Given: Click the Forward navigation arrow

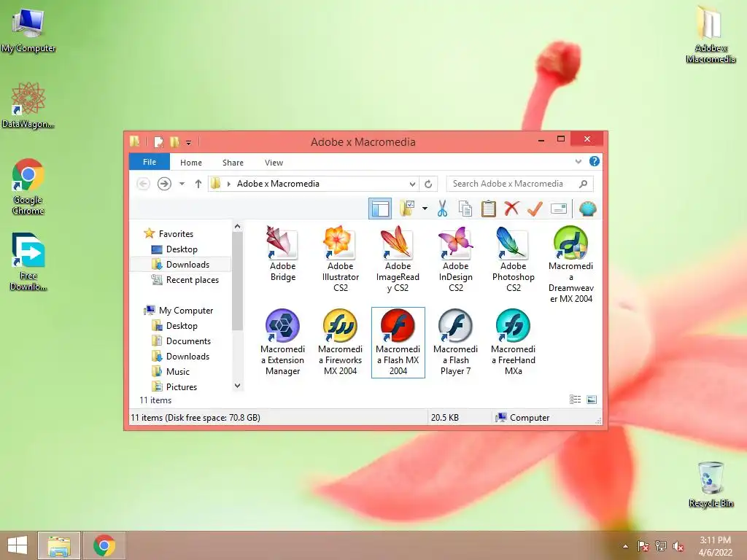Looking at the screenshot, I should point(164,183).
